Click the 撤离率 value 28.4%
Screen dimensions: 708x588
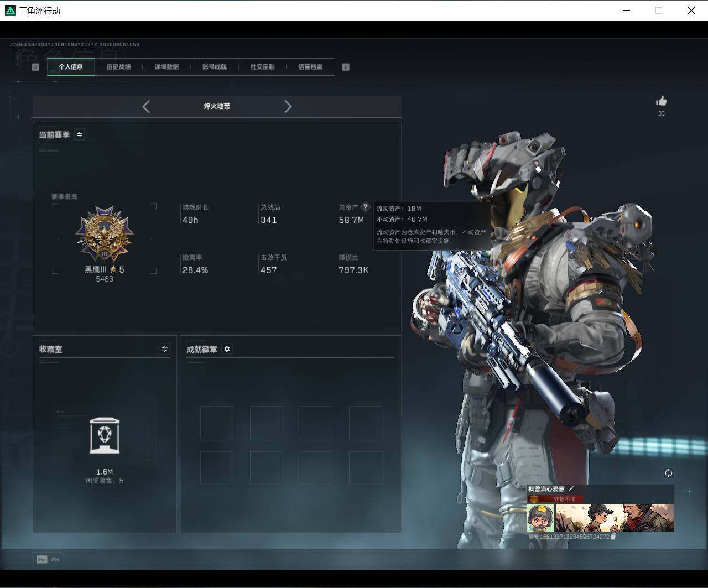point(195,270)
